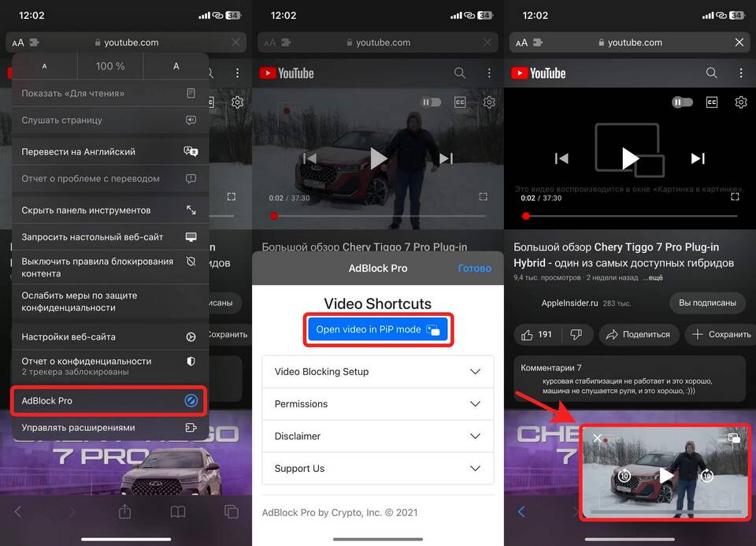The image size is (756, 546).
Task: Tap the restore-to-page icon on the floating PiP window
Action: click(x=734, y=438)
